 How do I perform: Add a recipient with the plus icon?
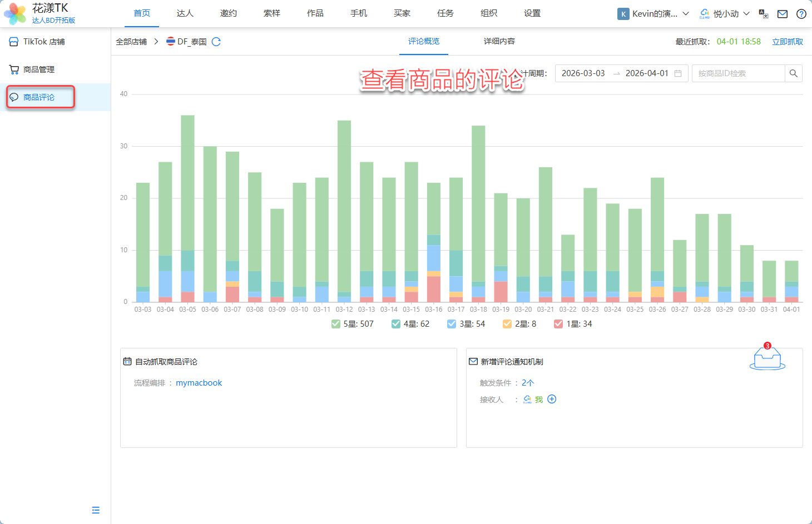pyautogui.click(x=552, y=399)
